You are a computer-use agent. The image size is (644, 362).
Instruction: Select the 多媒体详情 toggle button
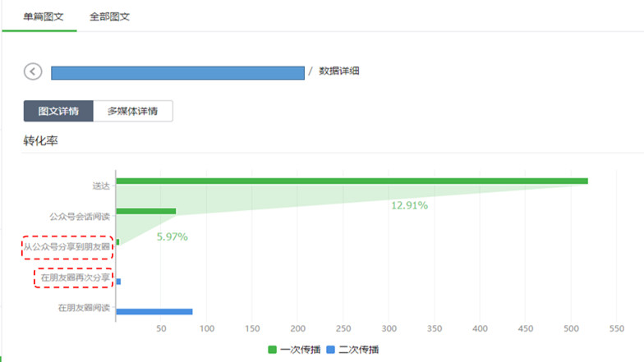(x=133, y=112)
